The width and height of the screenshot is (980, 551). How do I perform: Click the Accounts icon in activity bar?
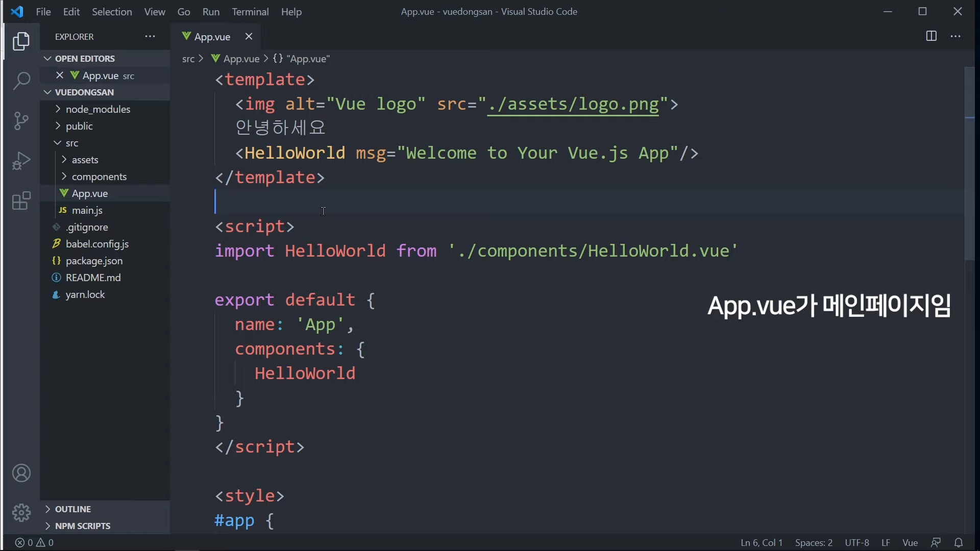(x=21, y=473)
